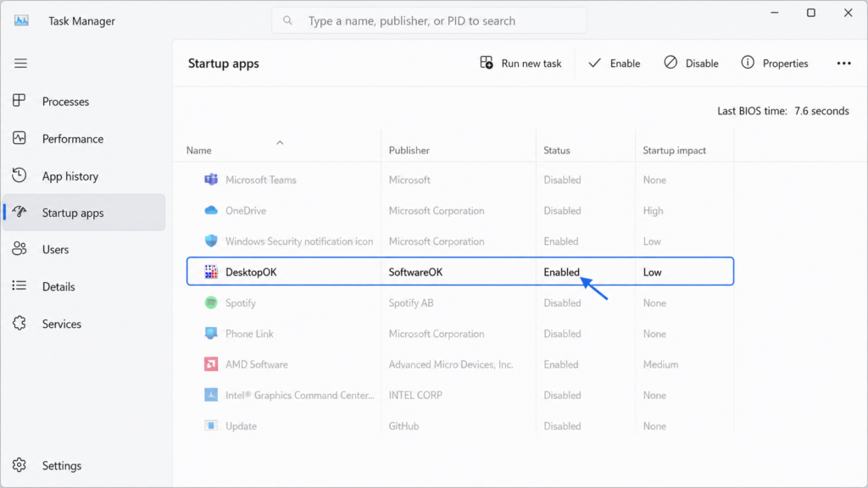Select the Microsoft Teams row name

(x=261, y=180)
